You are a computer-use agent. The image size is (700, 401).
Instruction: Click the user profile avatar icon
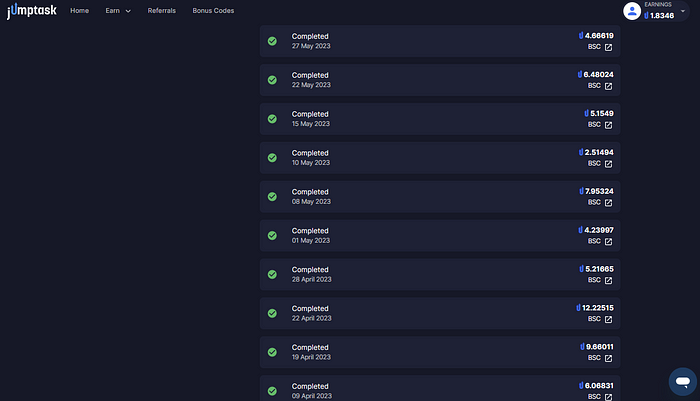click(632, 11)
